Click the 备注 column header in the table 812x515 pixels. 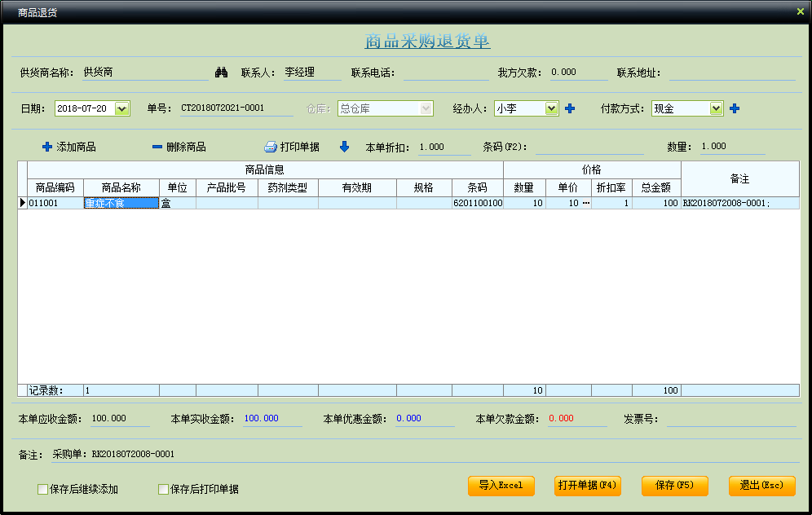(740, 178)
